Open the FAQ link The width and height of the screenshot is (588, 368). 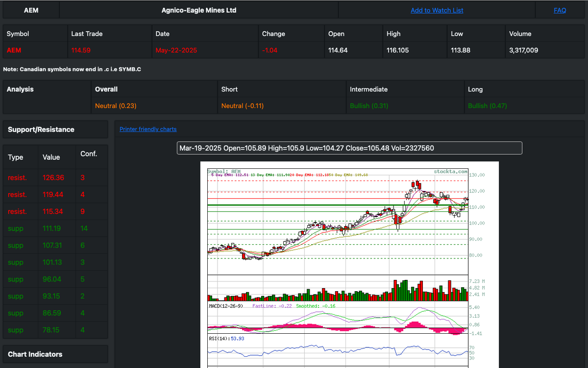[x=560, y=10]
